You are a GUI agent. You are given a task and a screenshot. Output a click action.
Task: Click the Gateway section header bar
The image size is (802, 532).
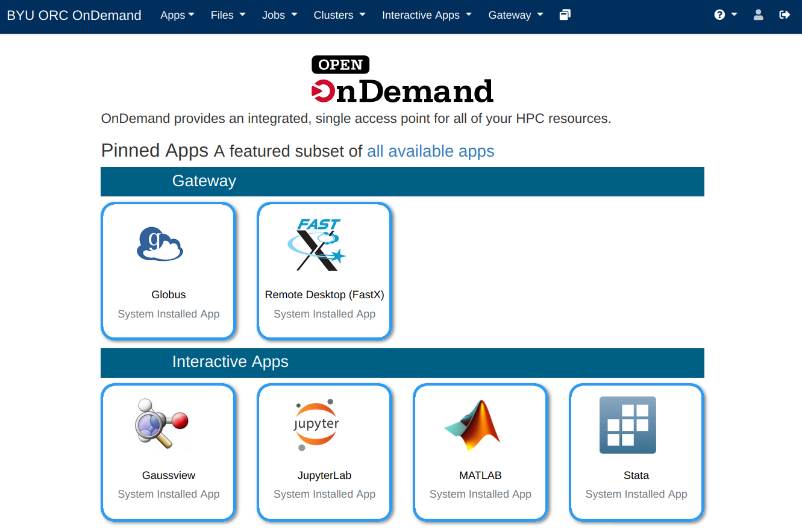pos(403,181)
